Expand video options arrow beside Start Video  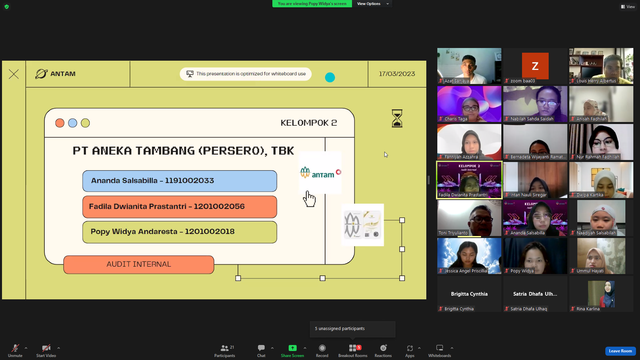pyautogui.click(x=58, y=348)
